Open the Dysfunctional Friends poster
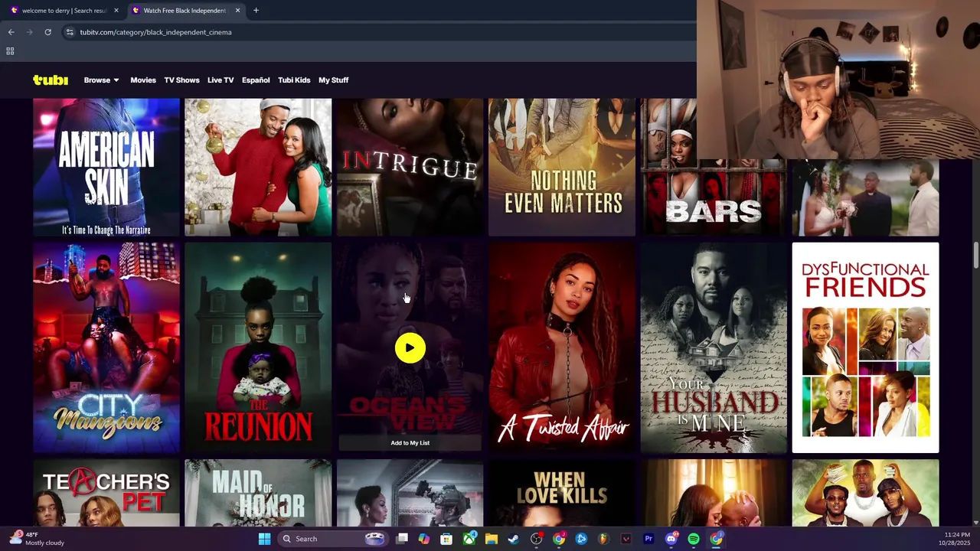 (865, 347)
